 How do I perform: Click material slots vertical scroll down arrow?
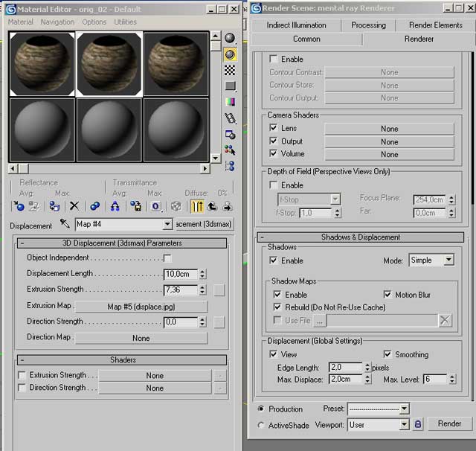click(215, 158)
